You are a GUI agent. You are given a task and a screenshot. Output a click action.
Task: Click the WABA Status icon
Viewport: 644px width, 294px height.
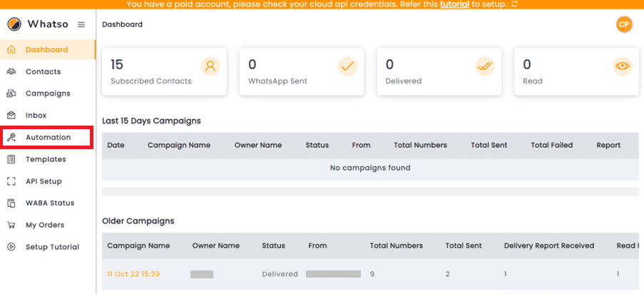(11, 203)
